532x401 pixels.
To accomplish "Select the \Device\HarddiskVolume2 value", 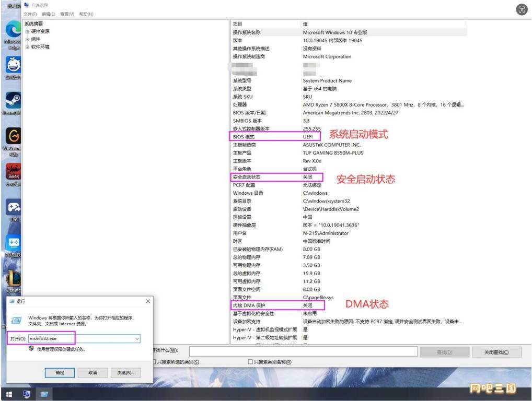I will [331, 209].
